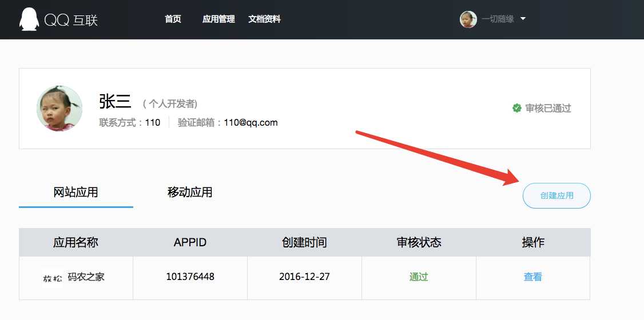Click the 审核已通过 status text

pos(548,109)
